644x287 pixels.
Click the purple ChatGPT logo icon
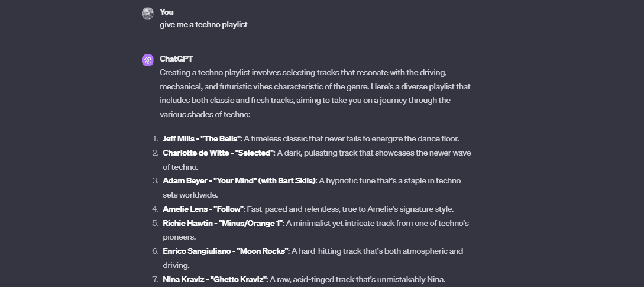(148, 60)
